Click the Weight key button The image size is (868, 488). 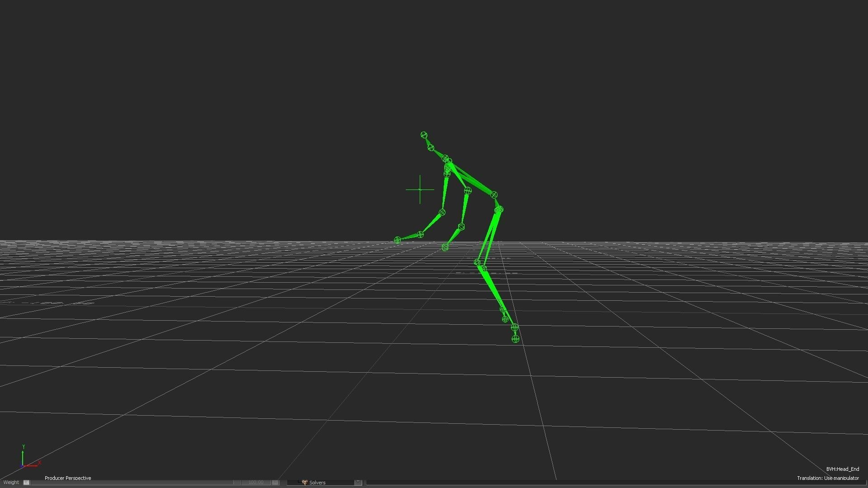[27, 483]
